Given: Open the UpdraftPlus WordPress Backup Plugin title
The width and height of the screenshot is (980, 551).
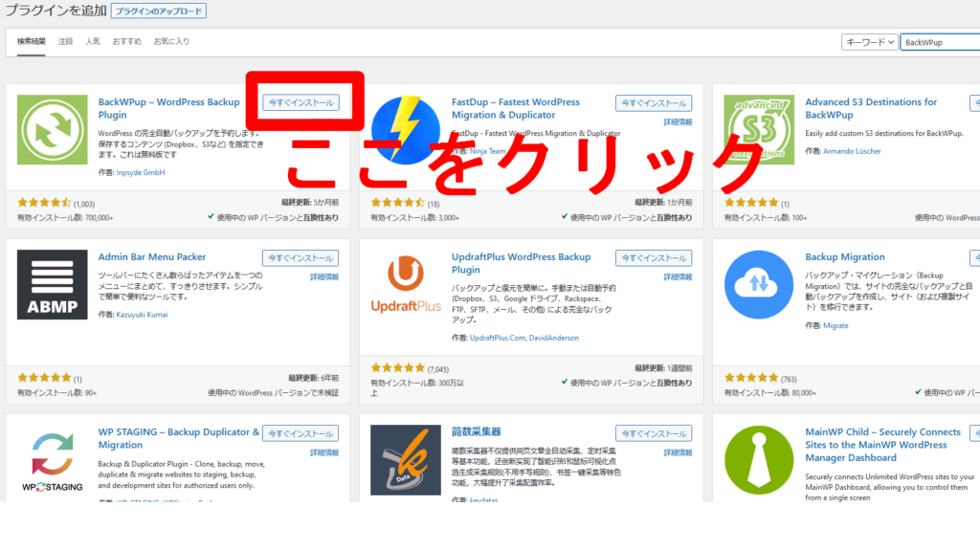Looking at the screenshot, I should point(522,263).
